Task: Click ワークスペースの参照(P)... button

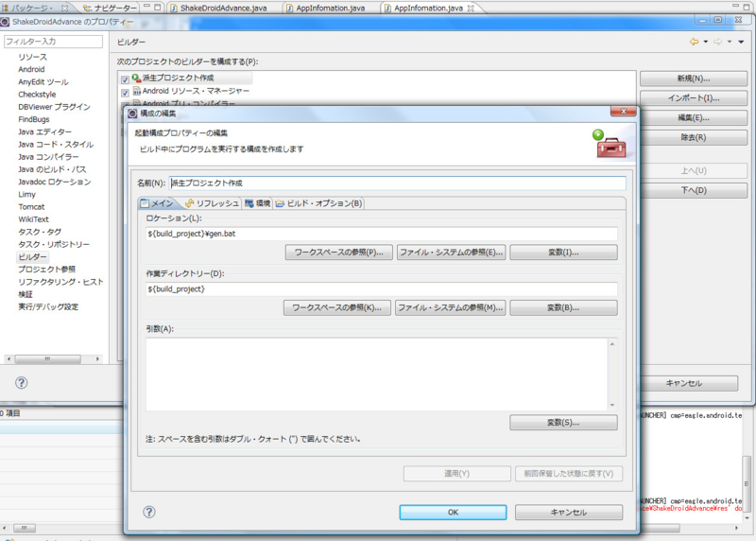Action: tap(339, 253)
